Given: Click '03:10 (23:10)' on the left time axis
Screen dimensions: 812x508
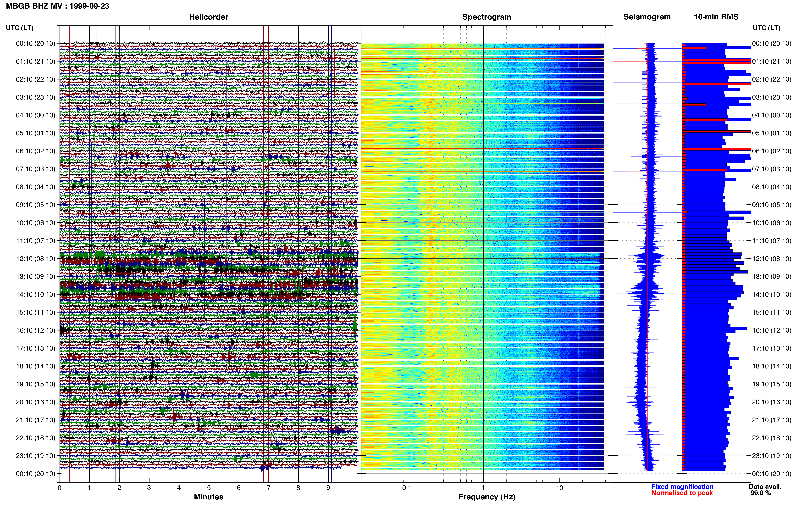Looking at the screenshot, I should (x=36, y=97).
